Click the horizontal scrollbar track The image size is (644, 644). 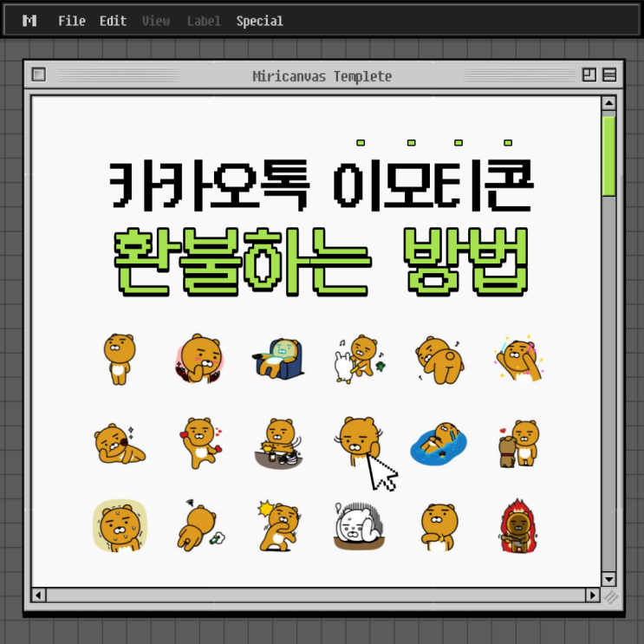pos(315,595)
